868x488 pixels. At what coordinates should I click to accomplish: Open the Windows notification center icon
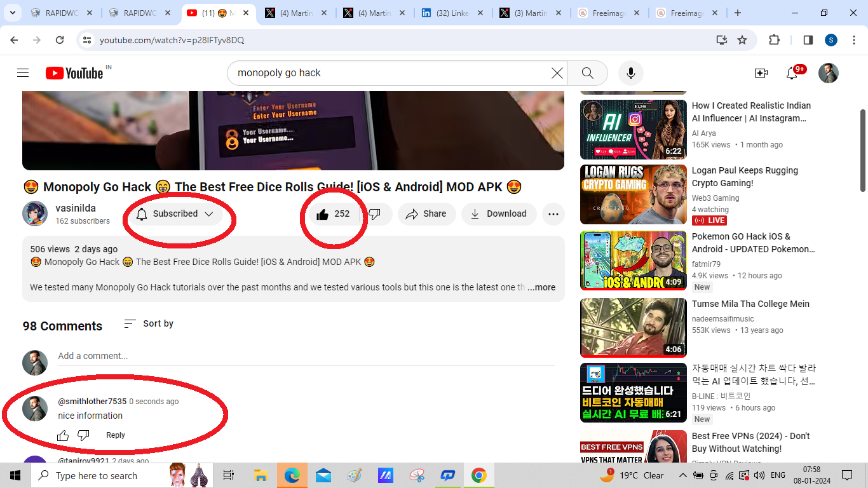[847, 475]
